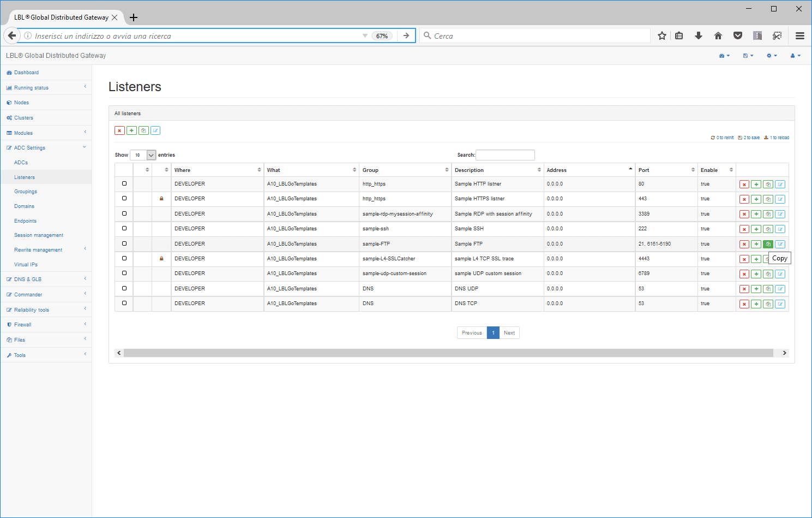Focus the table Search input field

coord(505,155)
